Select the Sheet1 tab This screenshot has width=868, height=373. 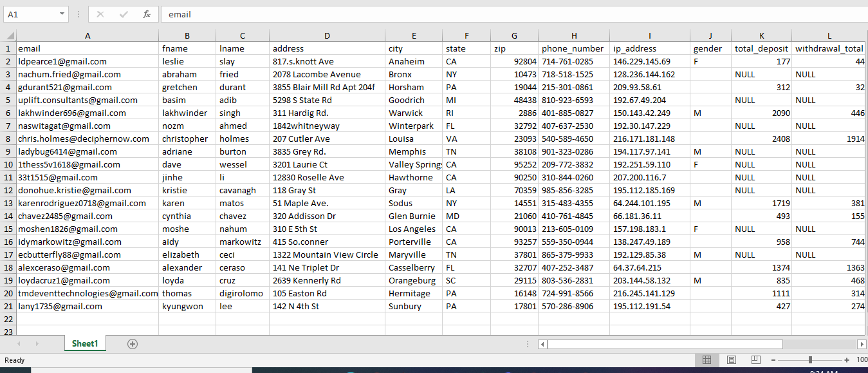tap(85, 344)
